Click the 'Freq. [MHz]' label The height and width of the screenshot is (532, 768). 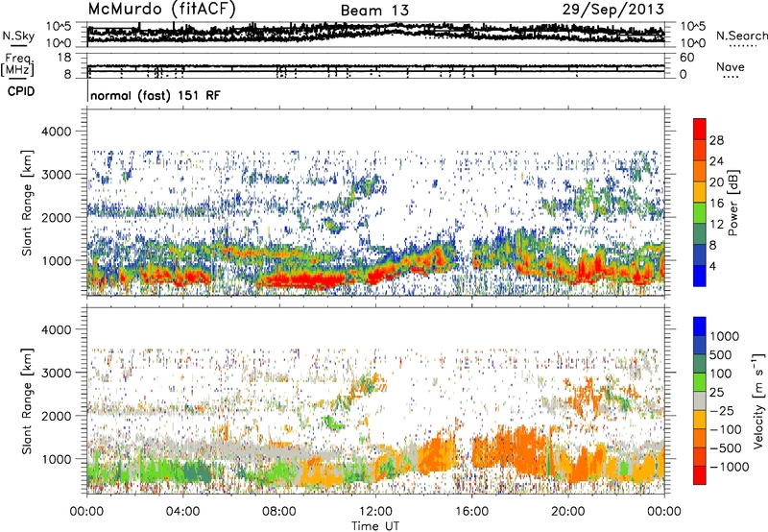(17, 64)
